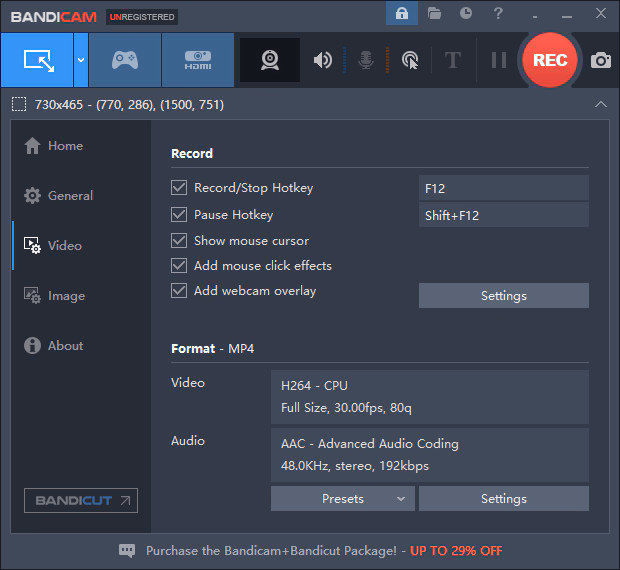Collapse the panel with the up chevron
The width and height of the screenshot is (620, 570).
[601, 104]
